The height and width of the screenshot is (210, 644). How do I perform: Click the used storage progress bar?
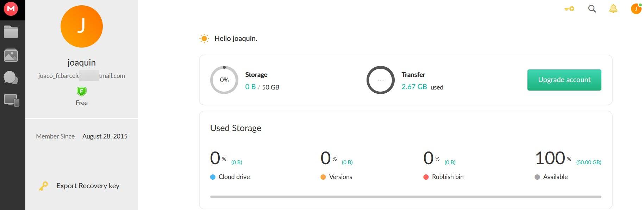click(405, 197)
